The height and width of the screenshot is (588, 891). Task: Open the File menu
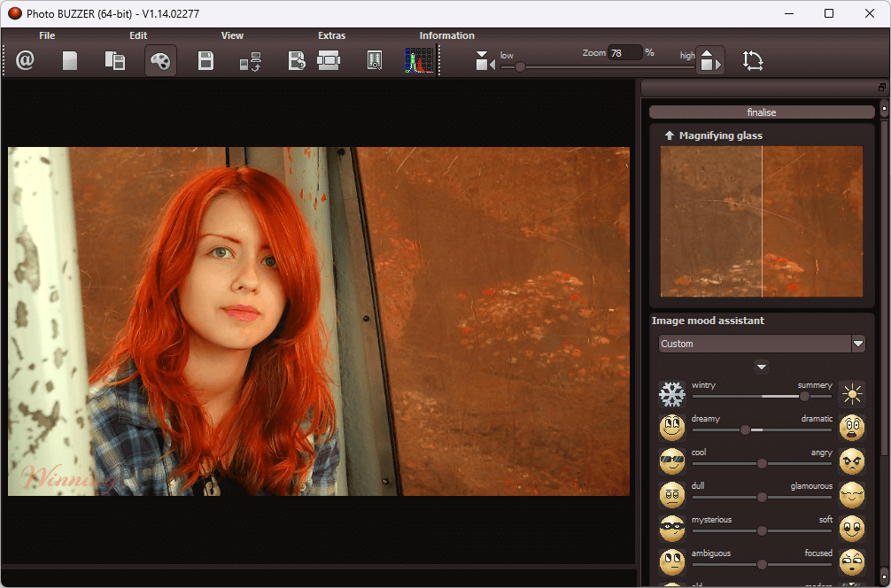point(47,35)
